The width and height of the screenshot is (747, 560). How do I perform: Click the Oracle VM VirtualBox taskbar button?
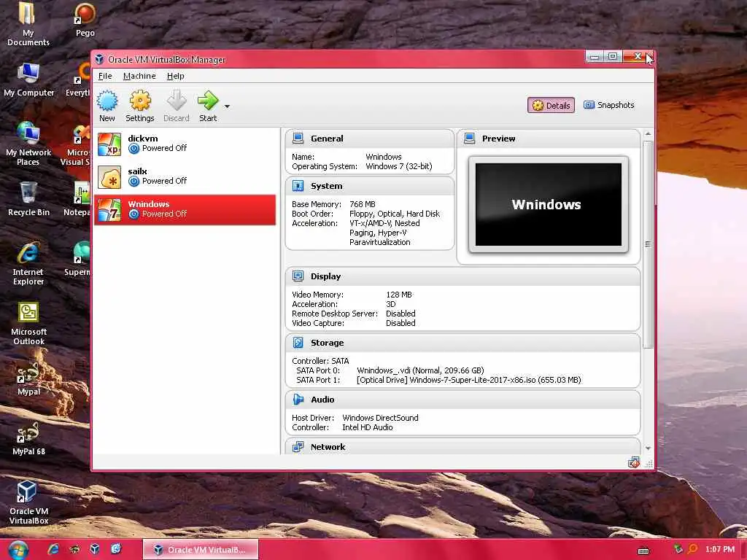point(201,550)
